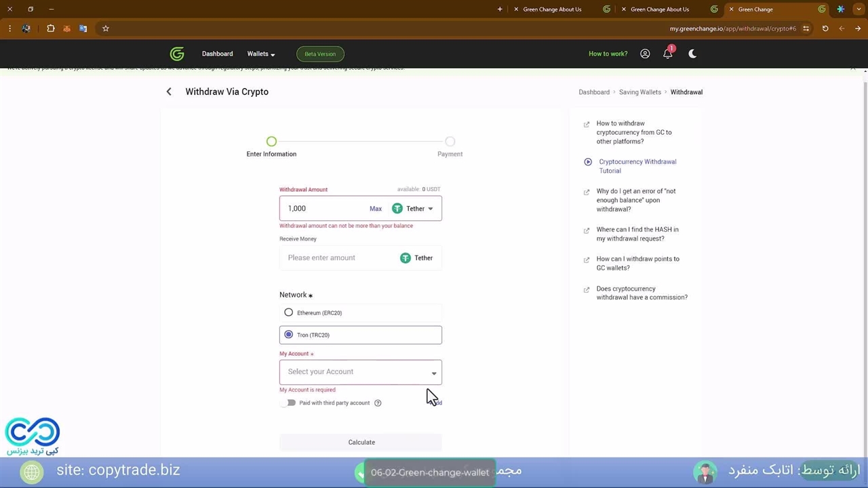868x488 pixels.
Task: Select Ethereum (ERC20) network option
Action: pos(289,312)
